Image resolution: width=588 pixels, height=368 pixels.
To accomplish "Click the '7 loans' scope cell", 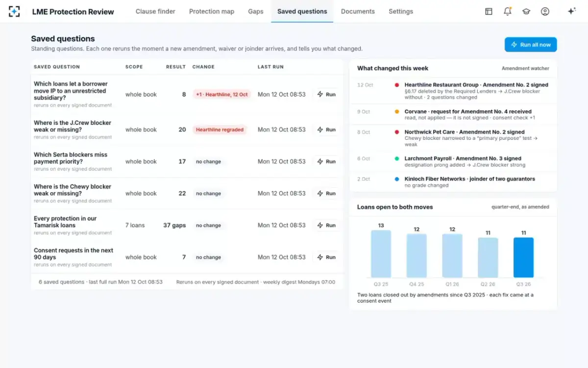I will (135, 225).
